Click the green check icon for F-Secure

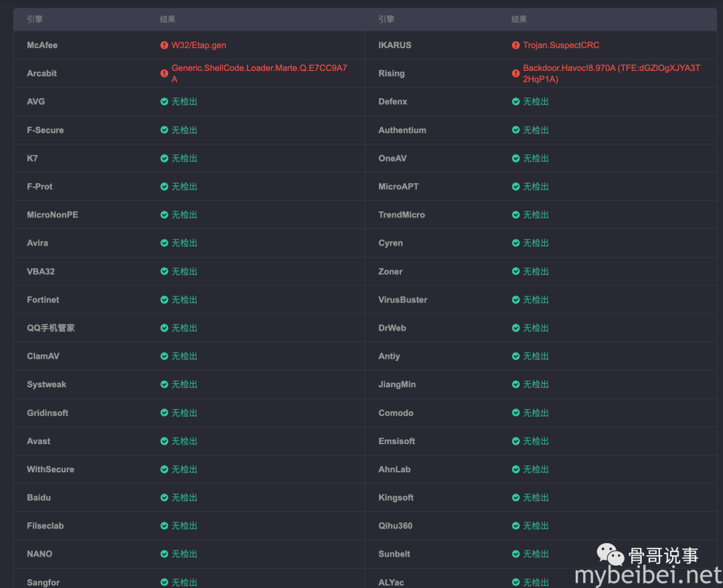[164, 130]
